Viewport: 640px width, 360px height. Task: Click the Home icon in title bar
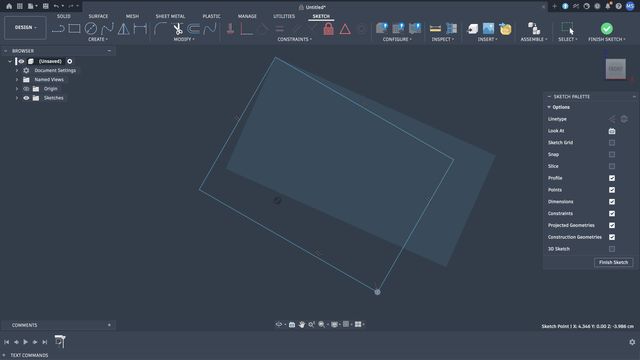pos(9,6)
